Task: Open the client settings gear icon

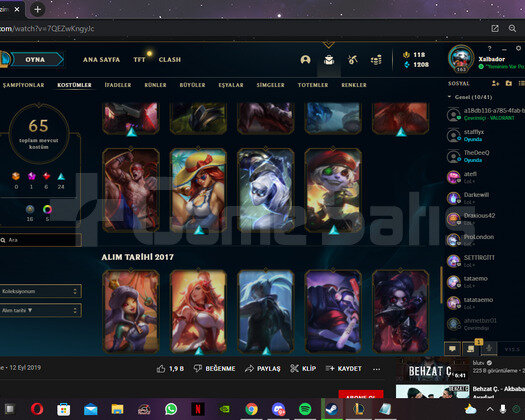Action: (x=518, y=49)
